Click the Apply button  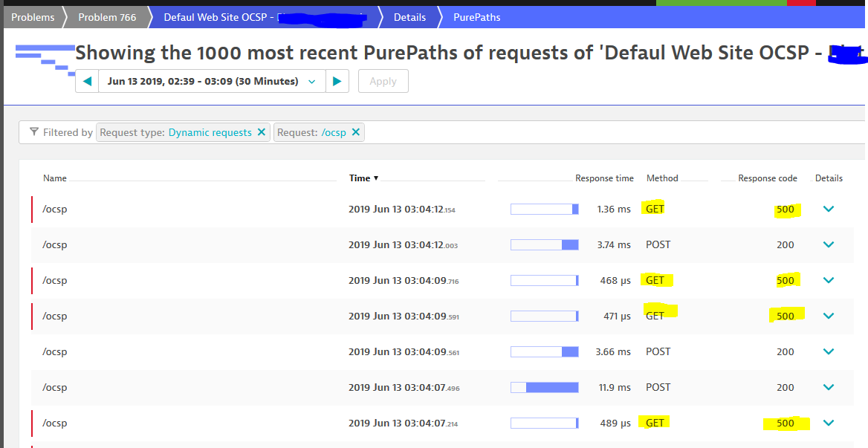coord(383,81)
